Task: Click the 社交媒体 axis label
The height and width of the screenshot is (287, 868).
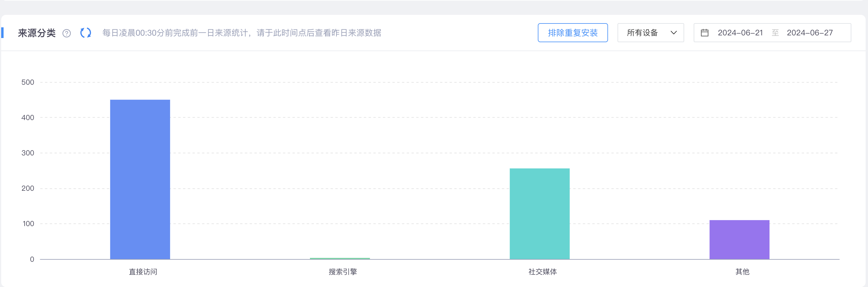Action: click(x=543, y=272)
